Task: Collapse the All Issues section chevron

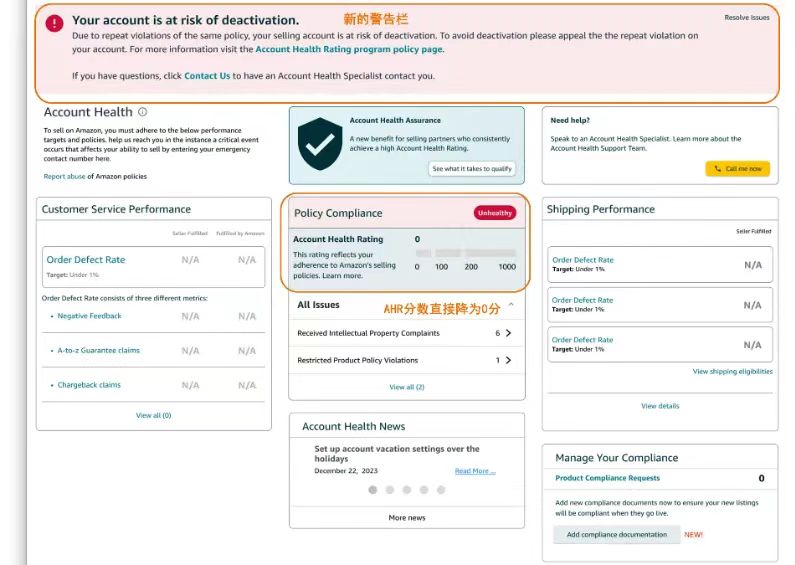Action: pyautogui.click(x=511, y=305)
